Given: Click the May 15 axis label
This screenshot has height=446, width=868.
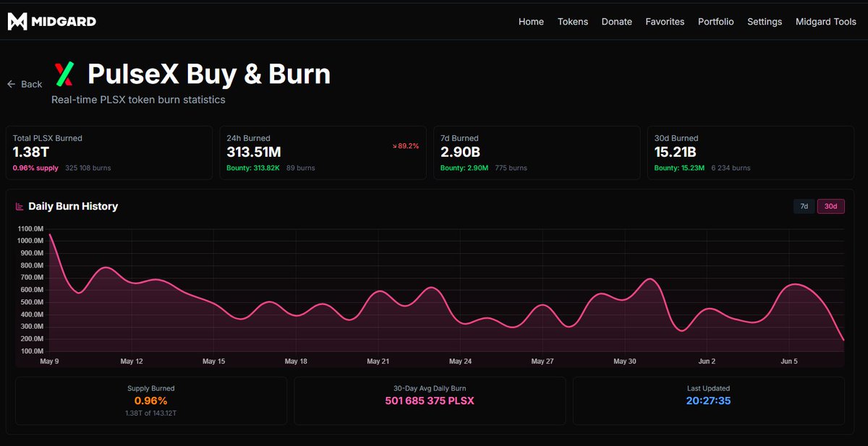Looking at the screenshot, I should pos(214,361).
